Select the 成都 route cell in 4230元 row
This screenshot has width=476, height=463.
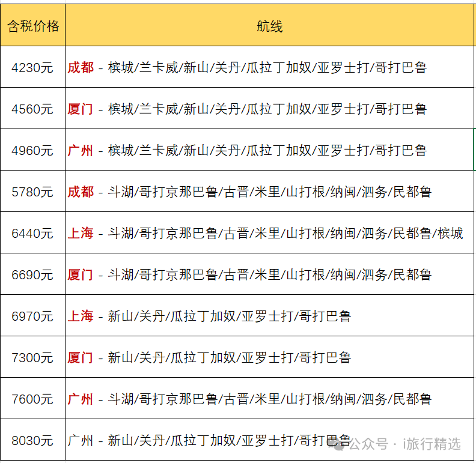click(270, 67)
